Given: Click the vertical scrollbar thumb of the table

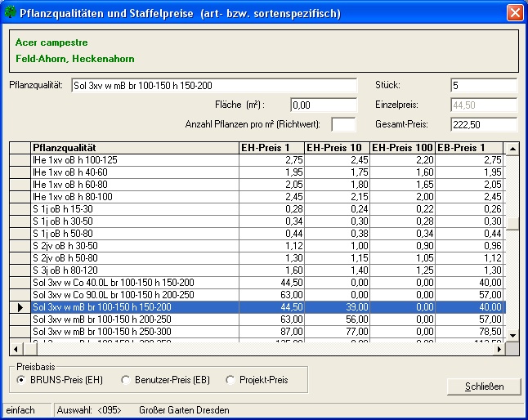Looking at the screenshot, I should click(x=512, y=224).
